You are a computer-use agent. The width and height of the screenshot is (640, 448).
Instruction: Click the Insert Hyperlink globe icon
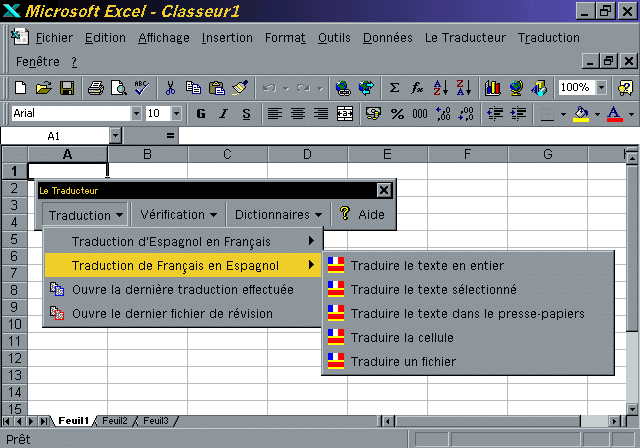[x=343, y=88]
